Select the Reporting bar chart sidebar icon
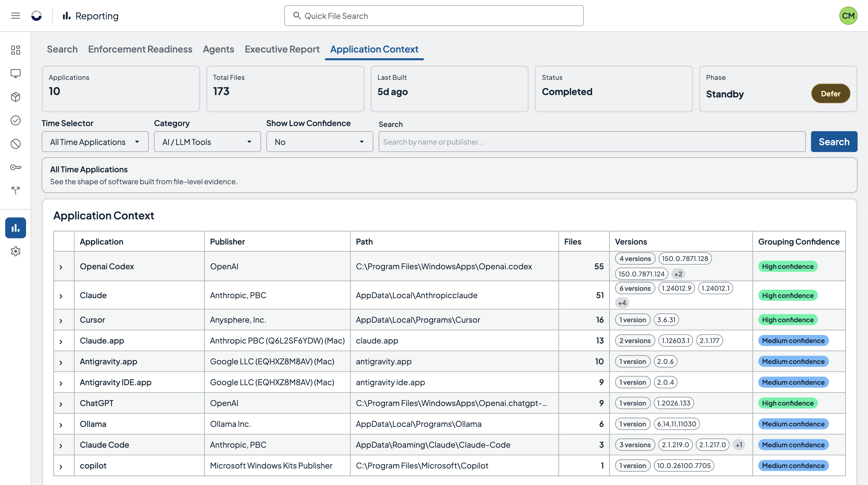The width and height of the screenshot is (868, 485). [15, 228]
